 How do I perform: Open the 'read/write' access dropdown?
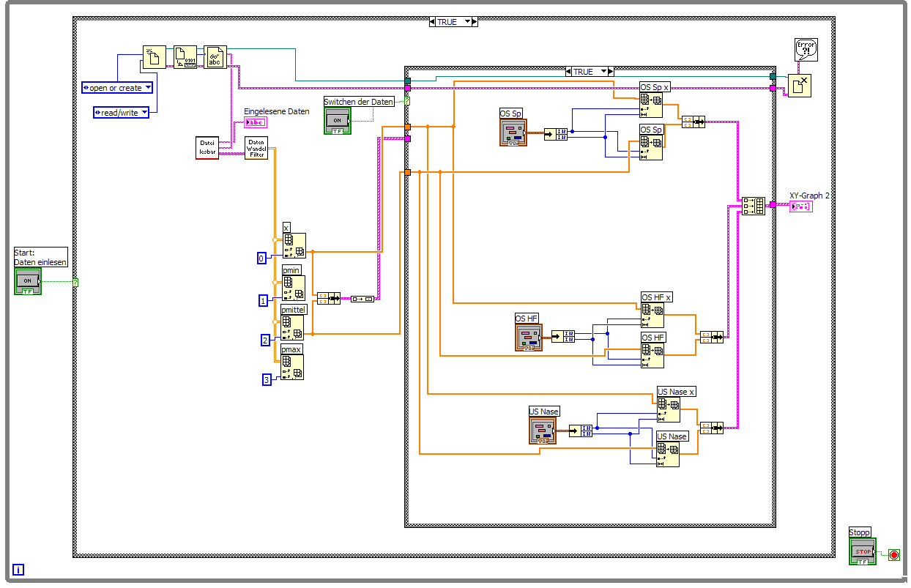pos(122,113)
